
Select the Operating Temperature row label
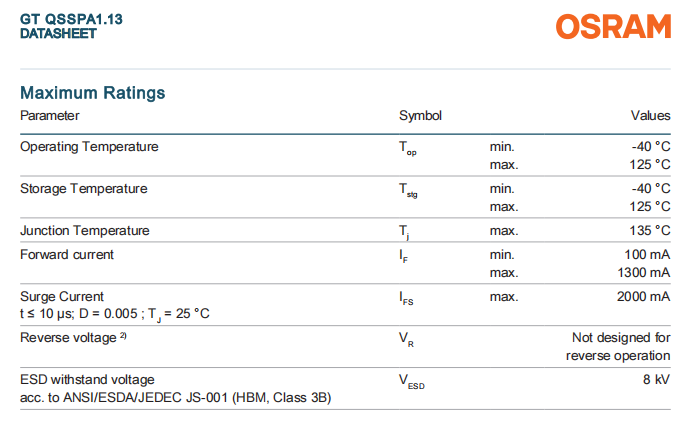pyautogui.click(x=89, y=147)
